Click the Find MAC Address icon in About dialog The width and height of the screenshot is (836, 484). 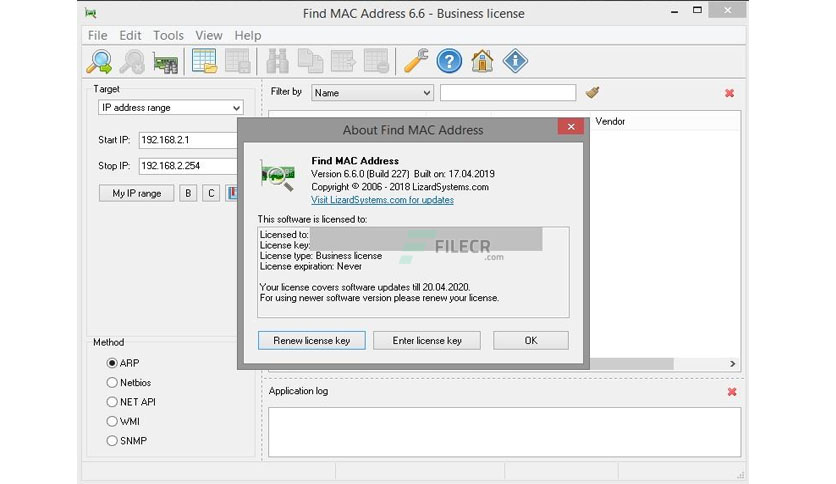(277, 175)
